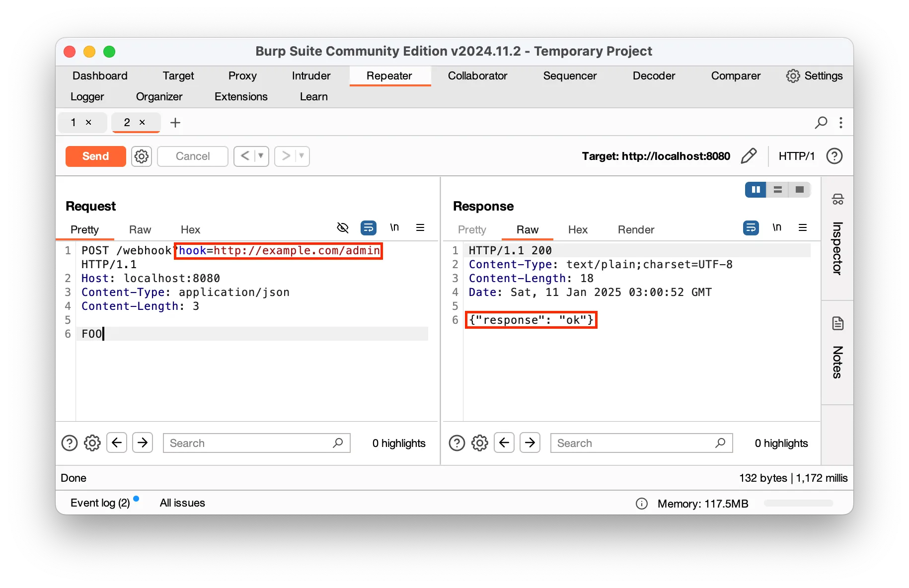The width and height of the screenshot is (909, 588).
Task: Go forward to the next request in history
Action: pyautogui.click(x=286, y=156)
